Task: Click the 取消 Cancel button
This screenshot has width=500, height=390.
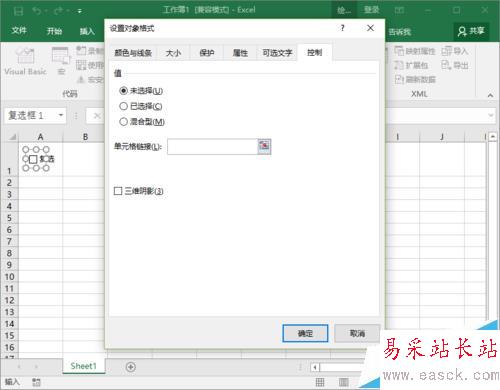Action: (357, 333)
